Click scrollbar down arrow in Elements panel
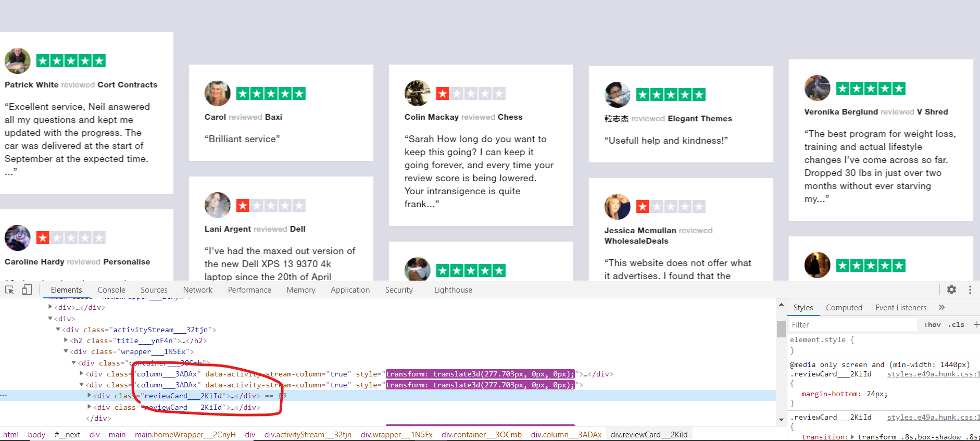This screenshot has width=980, height=441. pyautogui.click(x=781, y=420)
